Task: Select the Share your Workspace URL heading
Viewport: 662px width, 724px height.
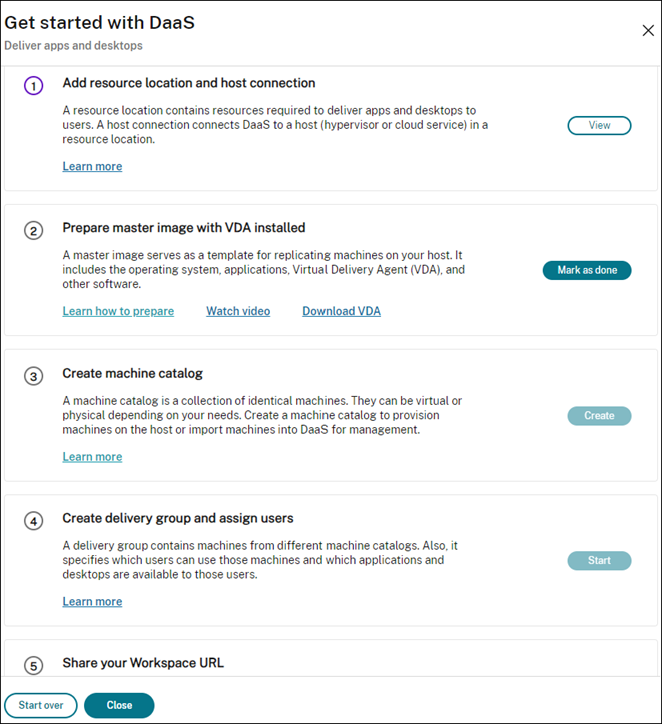Action: pyautogui.click(x=143, y=663)
